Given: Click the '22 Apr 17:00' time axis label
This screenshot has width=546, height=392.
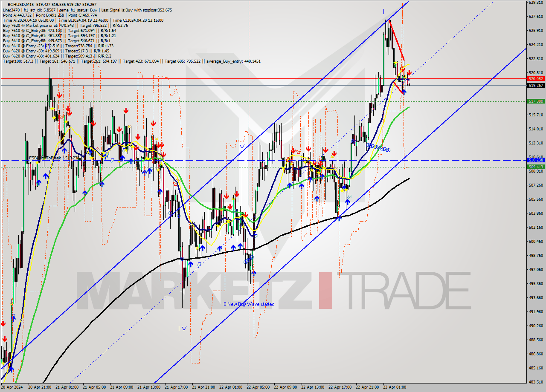Looking at the screenshot, I should tap(340, 387).
